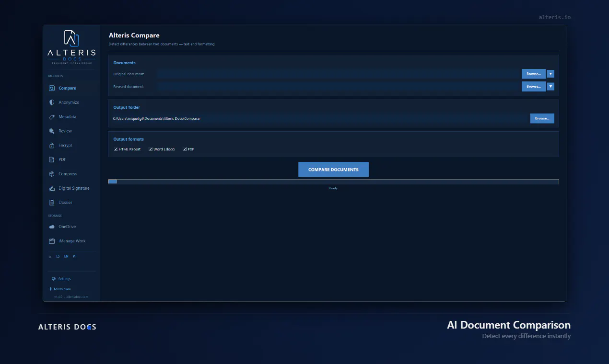609x364 pixels.
Task: Switch interface language to PT
Action: point(75,257)
